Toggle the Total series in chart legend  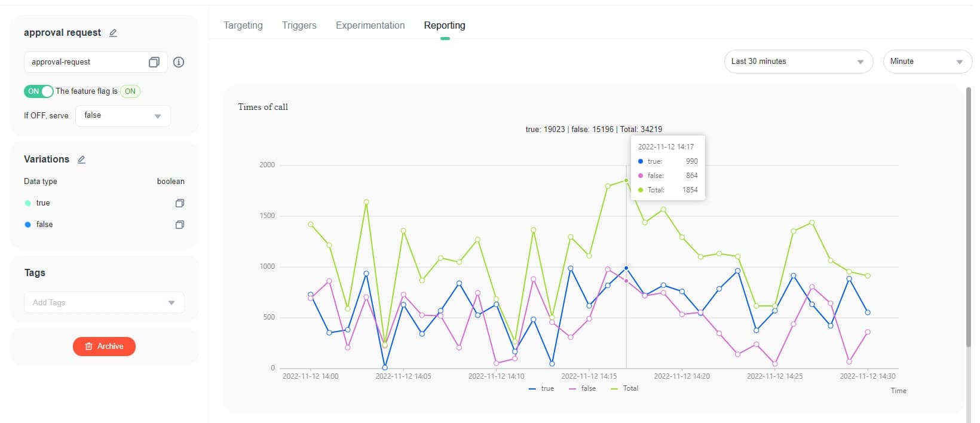click(x=624, y=389)
